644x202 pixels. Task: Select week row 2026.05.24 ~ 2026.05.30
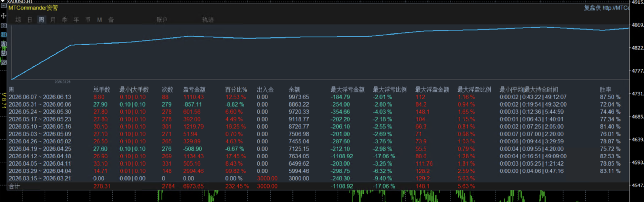tap(318, 112)
